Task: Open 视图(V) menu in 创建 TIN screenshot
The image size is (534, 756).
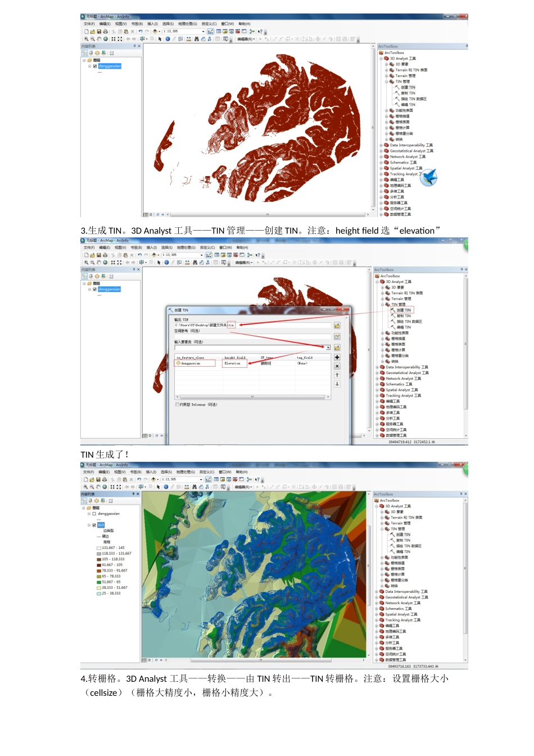Action: pos(120,247)
